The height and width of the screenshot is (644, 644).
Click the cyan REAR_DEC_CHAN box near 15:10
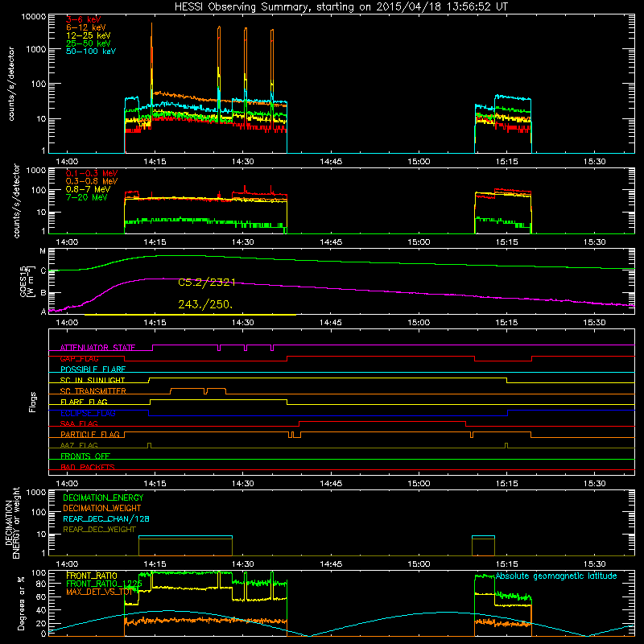click(484, 537)
